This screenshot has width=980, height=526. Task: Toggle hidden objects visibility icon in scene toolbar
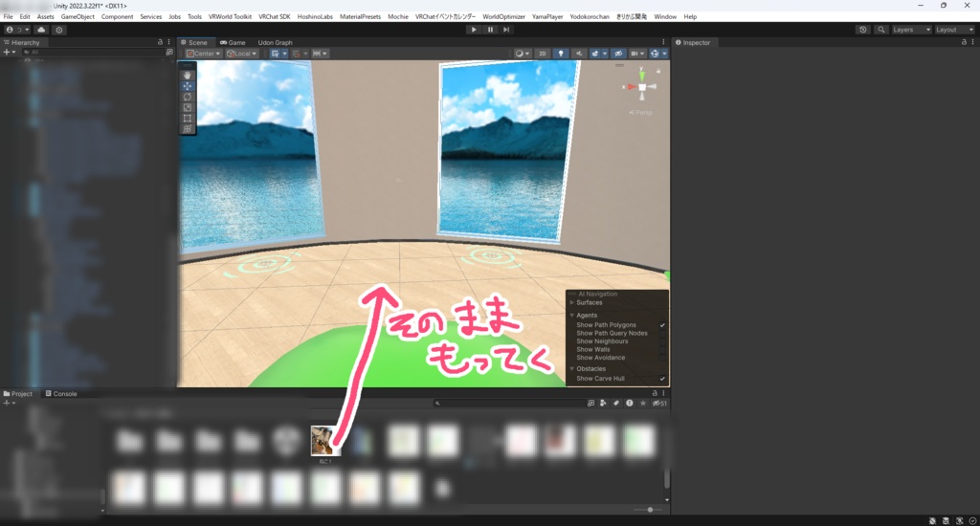point(618,54)
